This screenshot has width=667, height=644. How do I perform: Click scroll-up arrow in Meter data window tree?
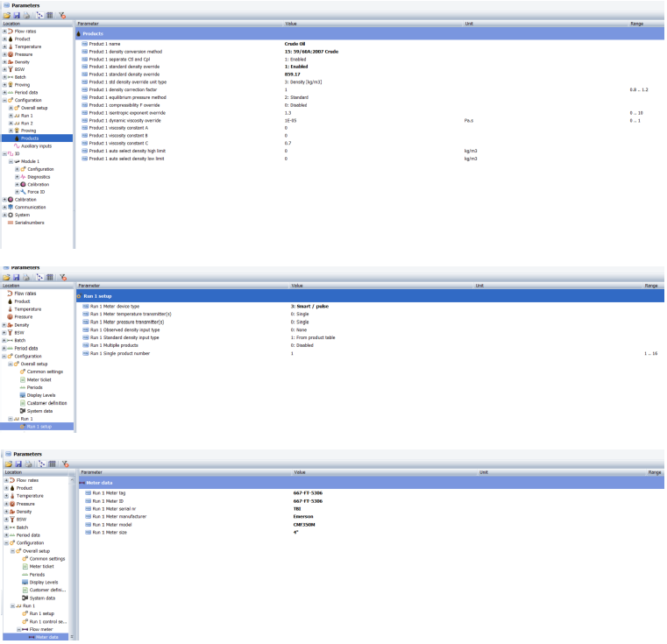click(x=72, y=480)
